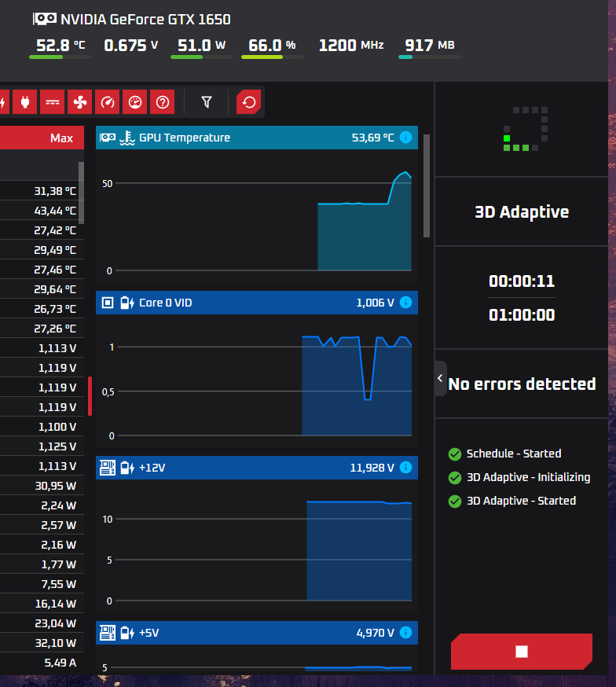This screenshot has height=687, width=616.
Task: Click the GPU load 66% progress bar
Action: pos(272,57)
